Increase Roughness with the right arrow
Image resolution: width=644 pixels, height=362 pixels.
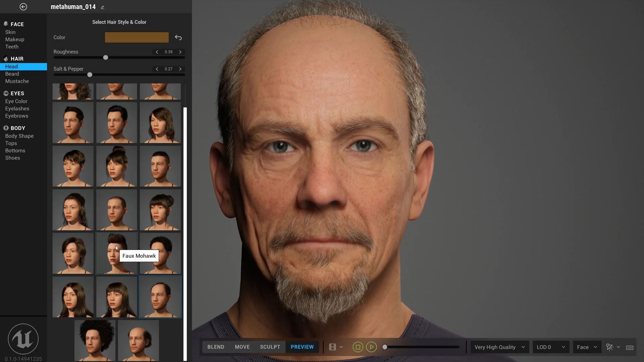click(180, 52)
